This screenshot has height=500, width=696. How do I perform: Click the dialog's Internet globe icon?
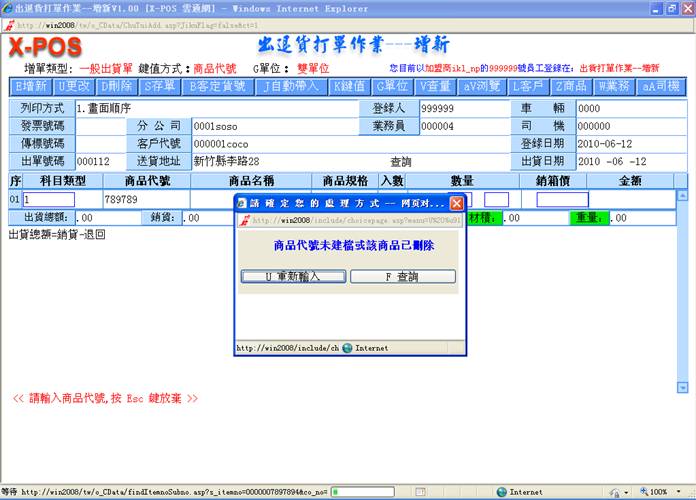click(x=347, y=348)
